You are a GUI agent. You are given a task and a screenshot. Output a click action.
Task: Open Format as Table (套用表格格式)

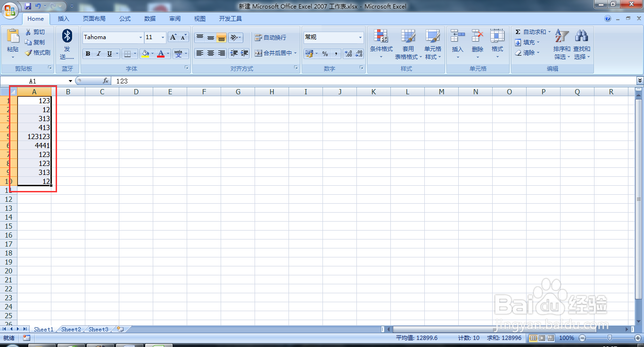(408, 44)
